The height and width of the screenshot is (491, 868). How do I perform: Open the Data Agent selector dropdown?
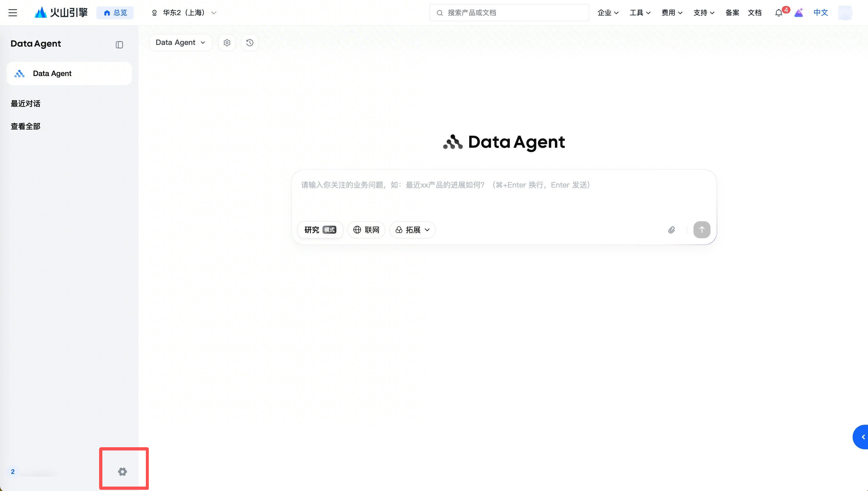180,43
